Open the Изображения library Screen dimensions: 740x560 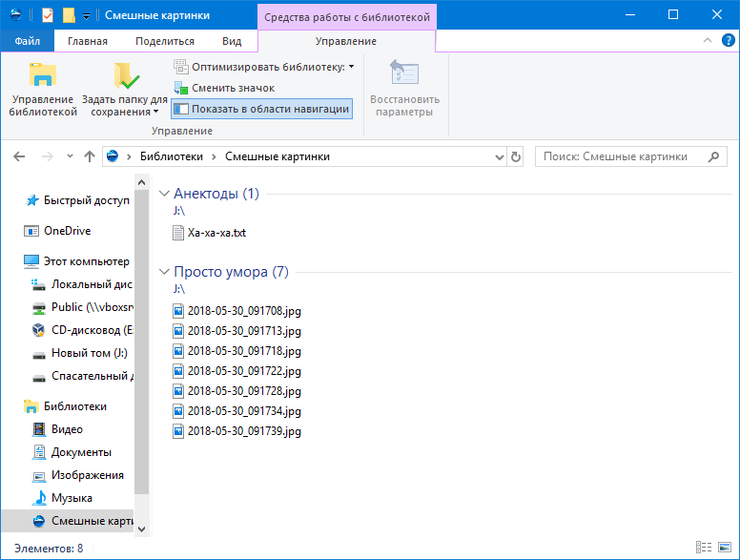pos(78,475)
